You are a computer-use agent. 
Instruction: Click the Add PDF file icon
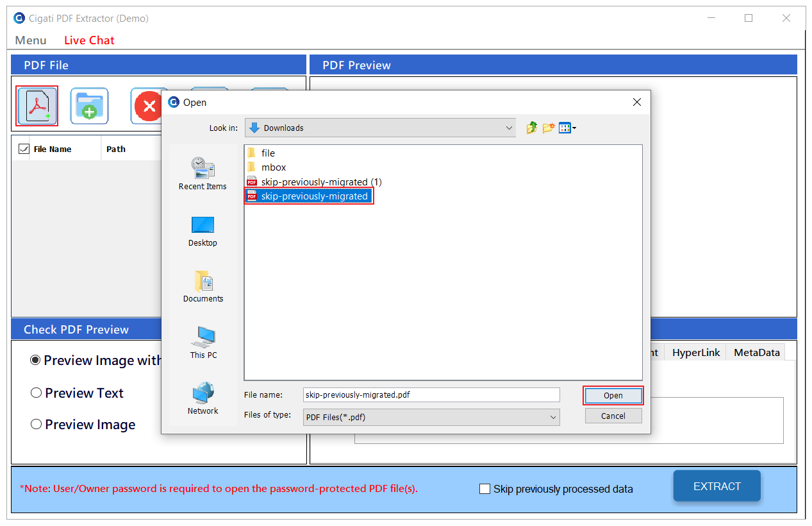[x=37, y=106]
